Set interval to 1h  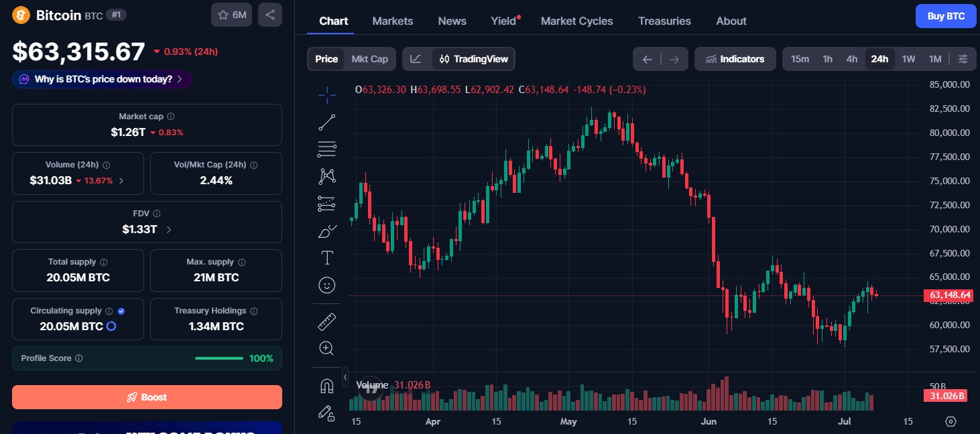pos(828,59)
